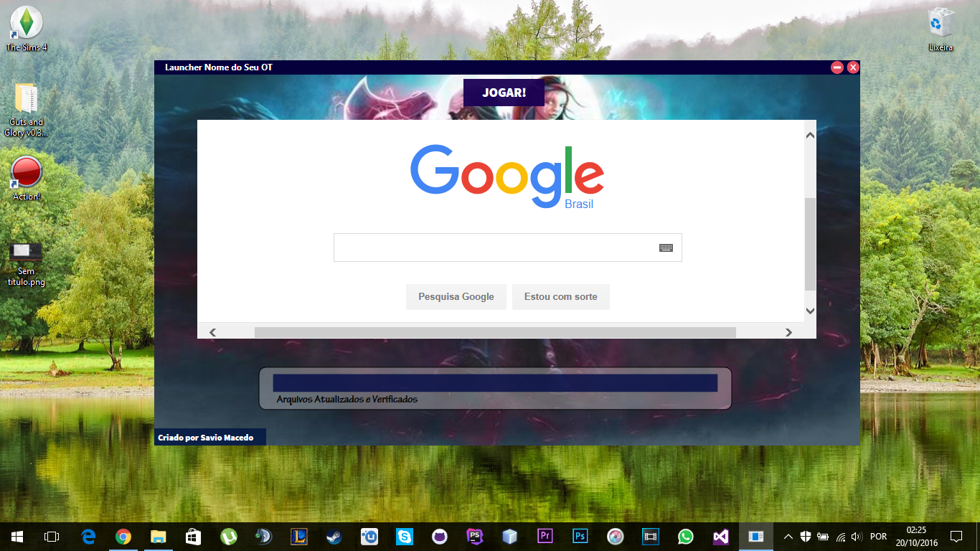980x551 pixels.
Task: Open the Windows Start menu
Action: pos(17,536)
